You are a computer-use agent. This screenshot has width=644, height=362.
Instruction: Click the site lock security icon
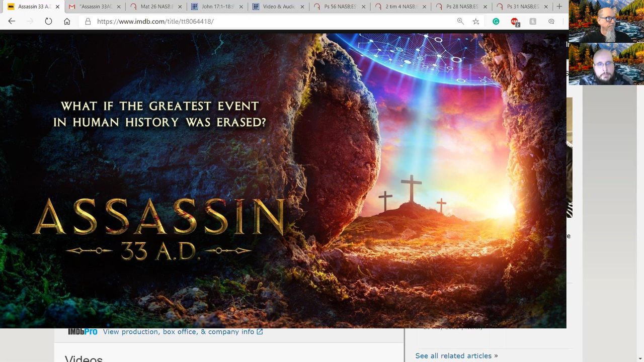(x=88, y=22)
